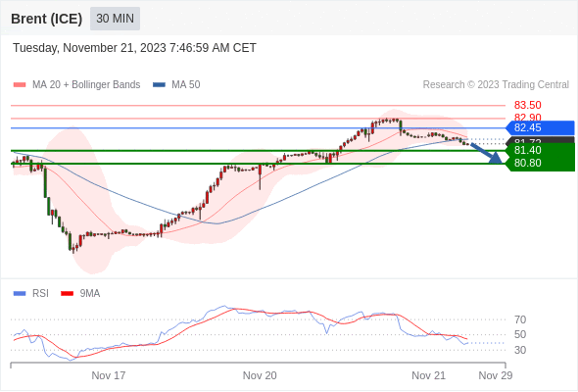Click the Nov 17 date axis marker
The image size is (578, 392).
tap(109, 375)
